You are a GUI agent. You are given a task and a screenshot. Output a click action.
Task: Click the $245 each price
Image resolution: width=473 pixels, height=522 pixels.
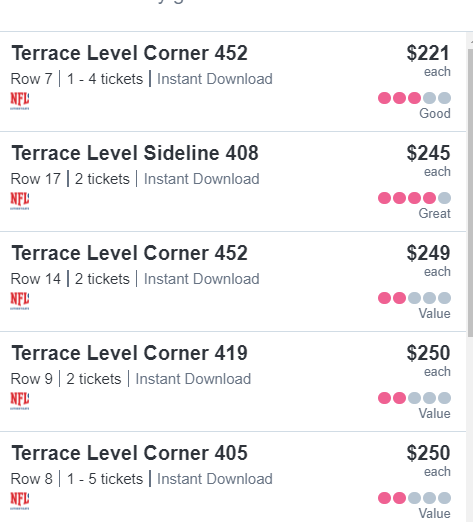pos(428,161)
